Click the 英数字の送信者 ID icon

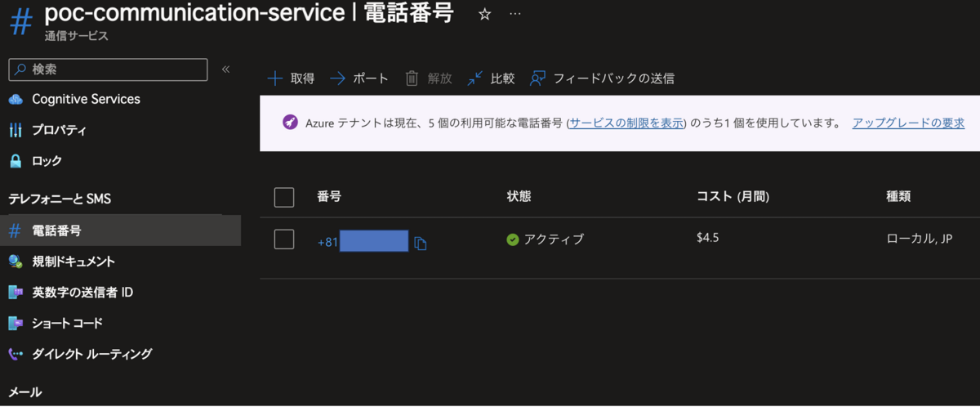tap(15, 293)
